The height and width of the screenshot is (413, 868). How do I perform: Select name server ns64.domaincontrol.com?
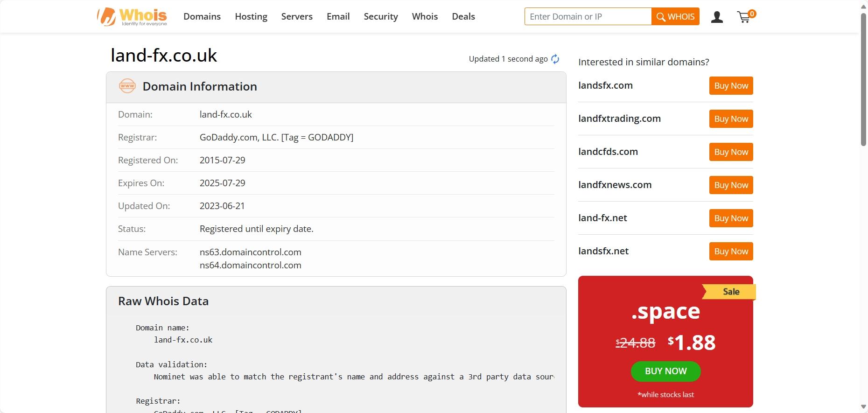pos(251,265)
